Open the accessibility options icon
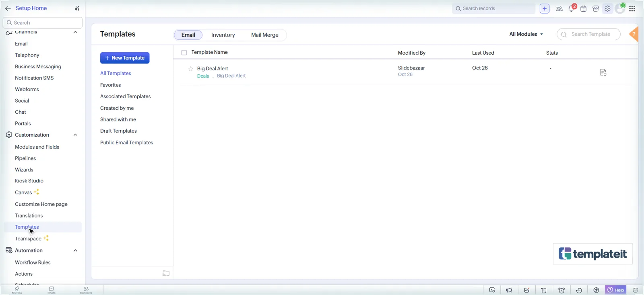This screenshot has height=295, width=644. pos(596,290)
